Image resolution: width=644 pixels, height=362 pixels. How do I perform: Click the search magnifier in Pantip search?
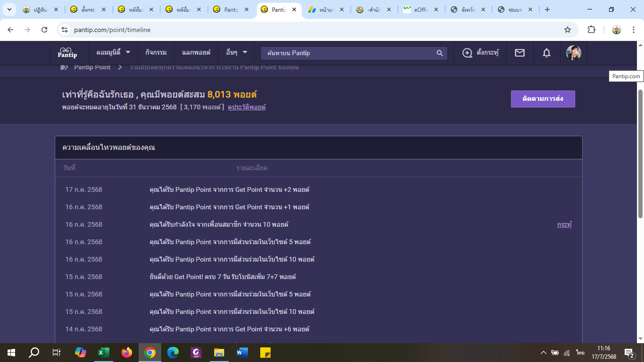(439, 53)
